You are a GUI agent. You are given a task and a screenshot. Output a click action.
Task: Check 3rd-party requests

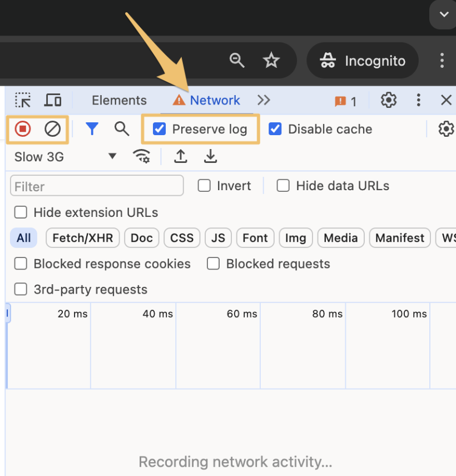[x=21, y=289]
